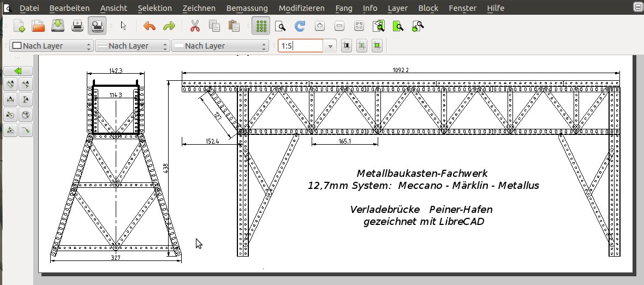Click 'gezeichnet mit LibreCAD' text

[424, 222]
